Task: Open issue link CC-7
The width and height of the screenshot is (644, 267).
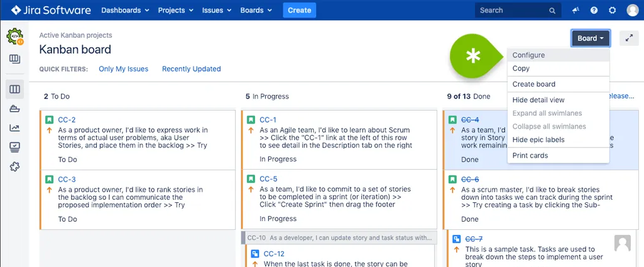Action: pos(474,239)
